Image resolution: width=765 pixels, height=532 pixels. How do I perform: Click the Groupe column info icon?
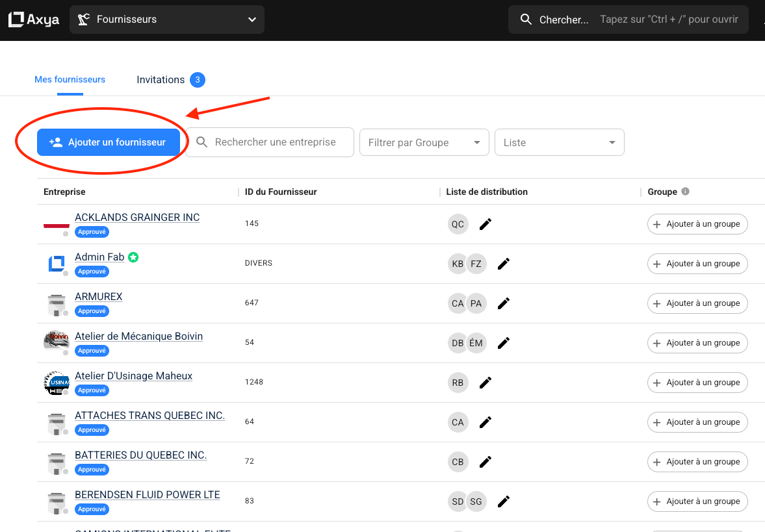(x=685, y=192)
